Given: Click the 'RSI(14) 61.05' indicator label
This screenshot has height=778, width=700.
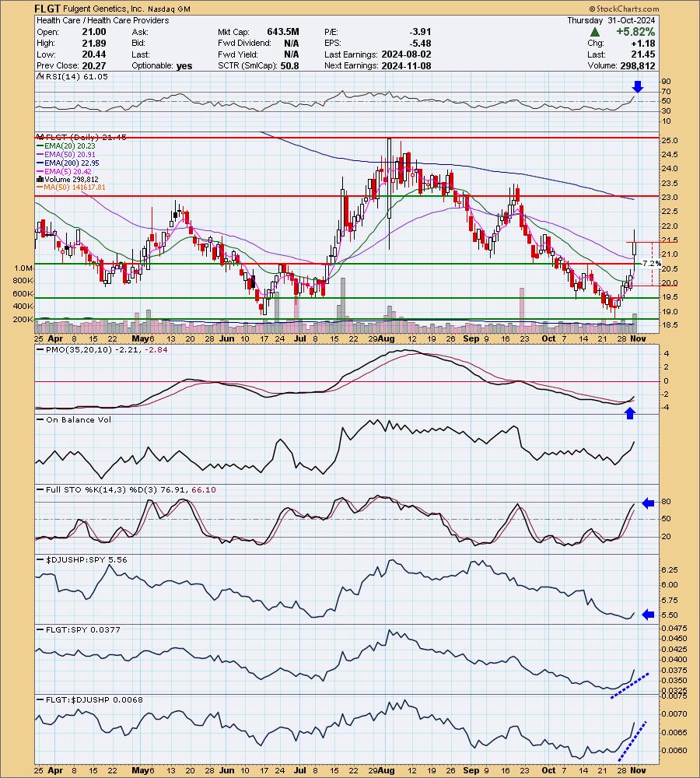Looking at the screenshot, I should (76, 76).
